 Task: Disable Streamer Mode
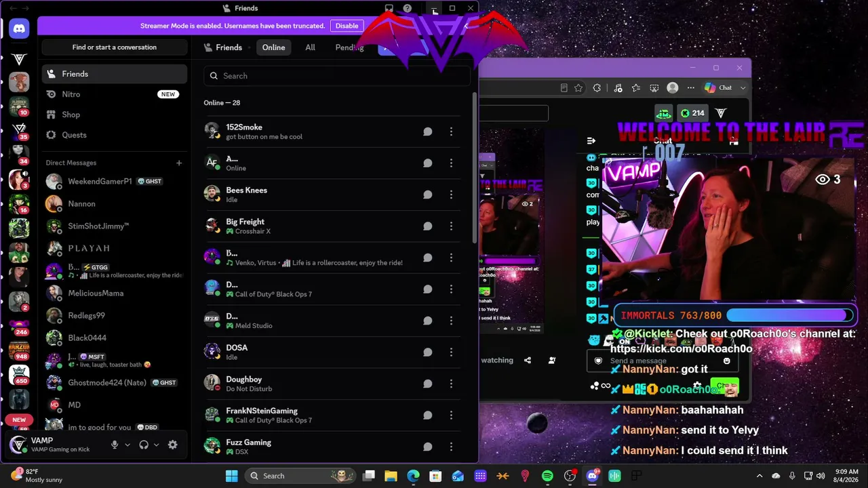point(347,26)
